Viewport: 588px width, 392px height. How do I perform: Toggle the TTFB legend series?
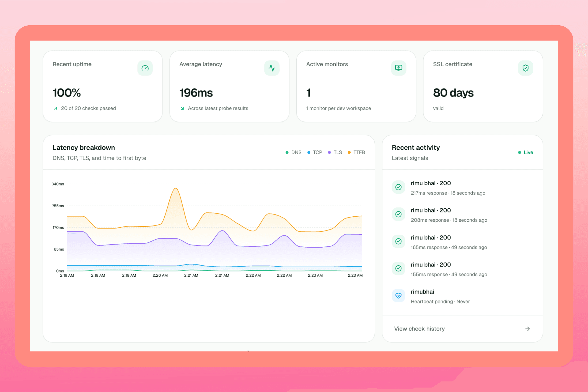pyautogui.click(x=356, y=152)
